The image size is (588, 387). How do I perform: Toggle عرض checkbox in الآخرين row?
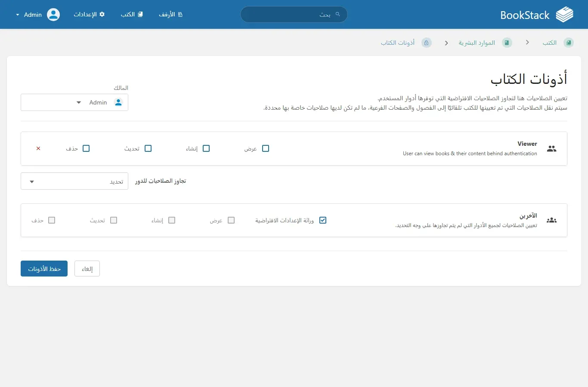pyautogui.click(x=231, y=220)
